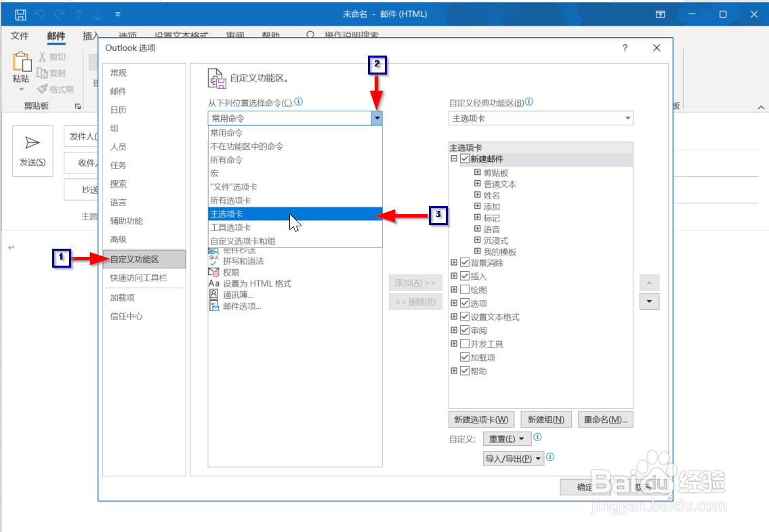
Task: Click the 确定 button
Action: point(585,487)
